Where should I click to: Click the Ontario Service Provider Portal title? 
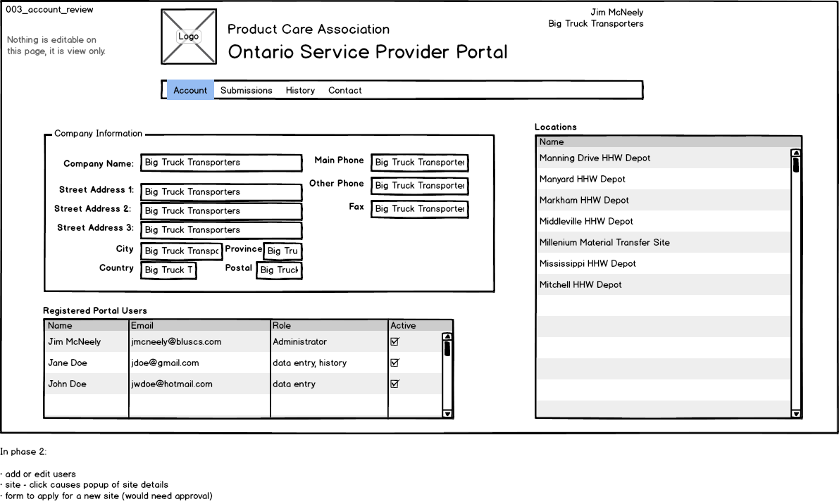[368, 52]
